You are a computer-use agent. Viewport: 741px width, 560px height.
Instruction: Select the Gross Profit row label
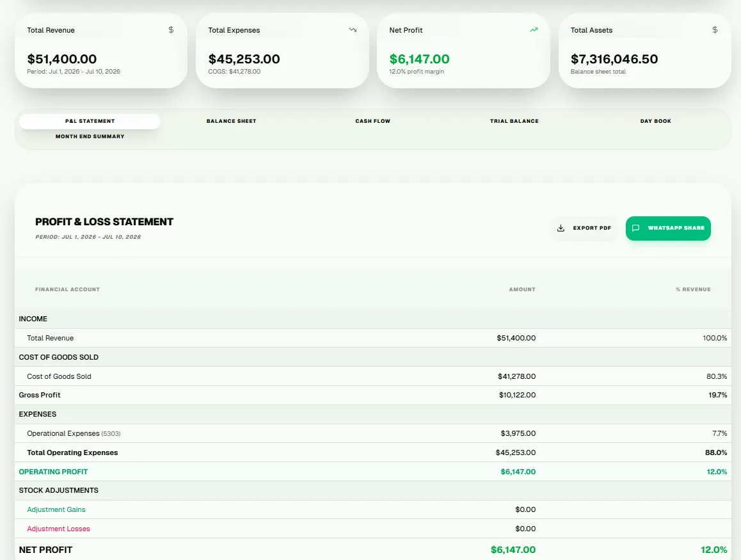(40, 395)
